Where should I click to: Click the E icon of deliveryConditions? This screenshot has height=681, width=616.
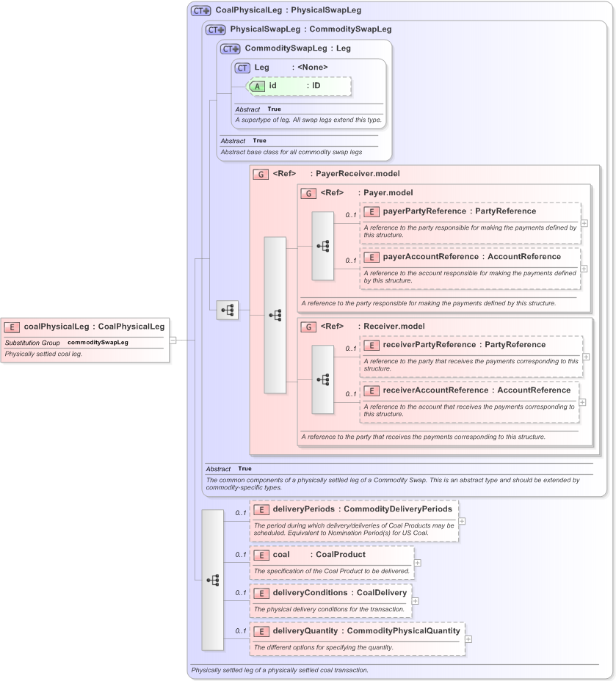[261, 593]
